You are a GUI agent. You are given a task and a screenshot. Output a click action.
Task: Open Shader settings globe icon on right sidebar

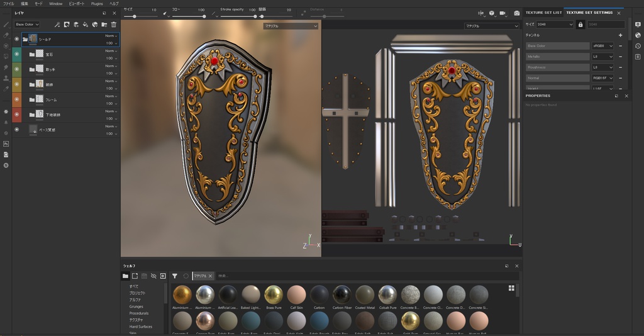click(x=638, y=35)
